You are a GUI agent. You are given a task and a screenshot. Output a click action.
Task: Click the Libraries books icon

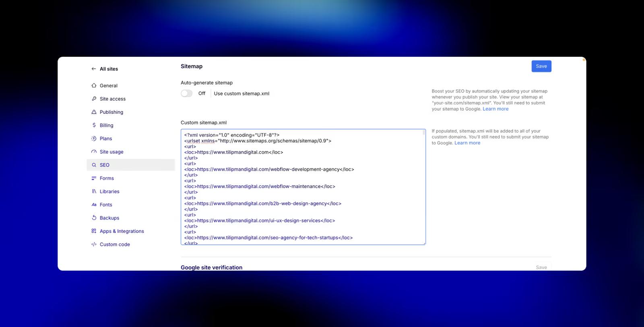tap(94, 191)
